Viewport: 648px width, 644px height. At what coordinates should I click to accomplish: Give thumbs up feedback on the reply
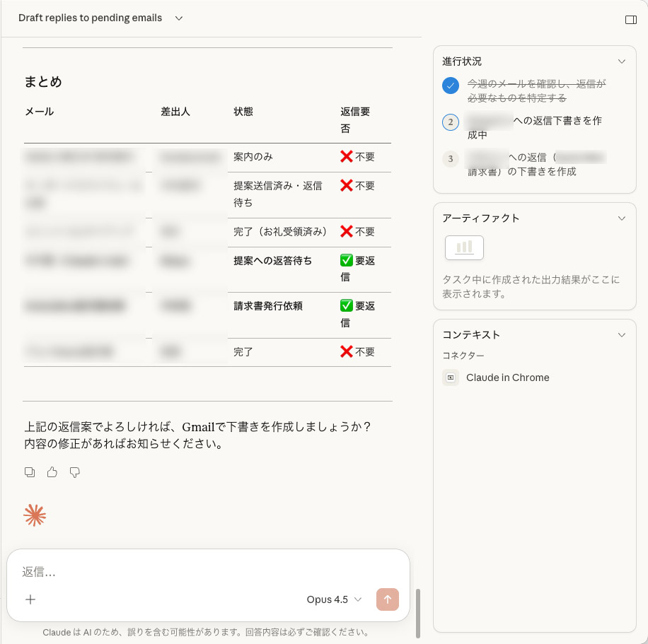[52, 472]
